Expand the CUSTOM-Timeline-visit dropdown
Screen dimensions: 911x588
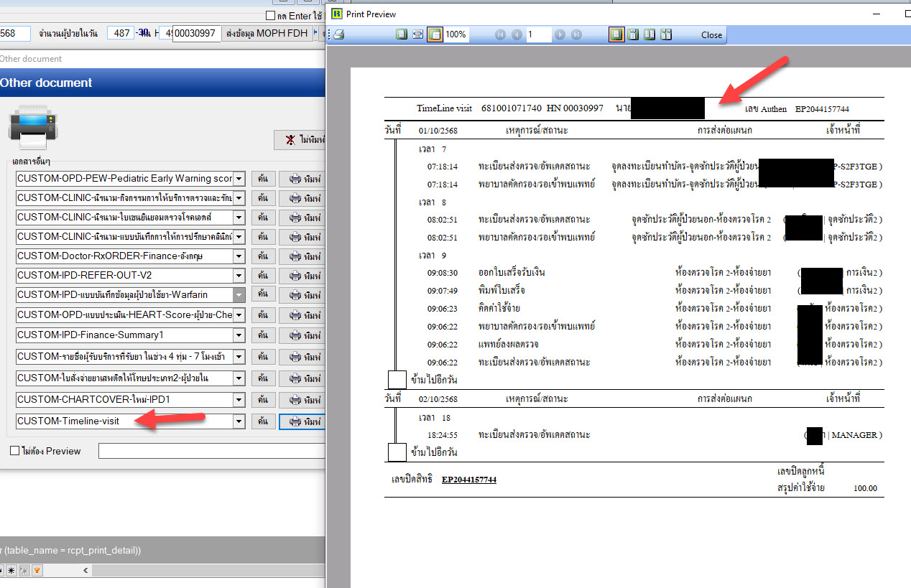point(239,421)
